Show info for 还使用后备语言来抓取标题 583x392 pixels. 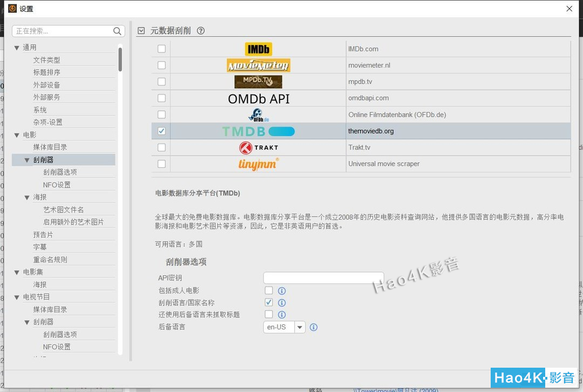coord(282,315)
